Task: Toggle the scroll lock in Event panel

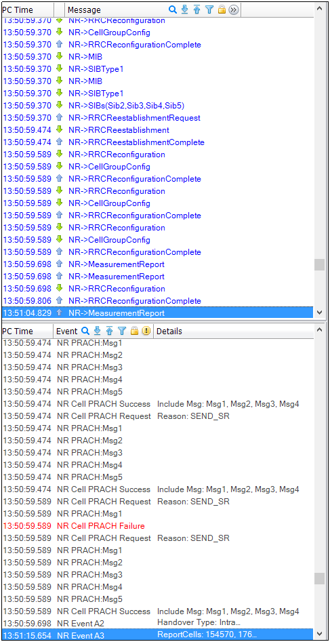Action: pyautogui.click(x=134, y=331)
